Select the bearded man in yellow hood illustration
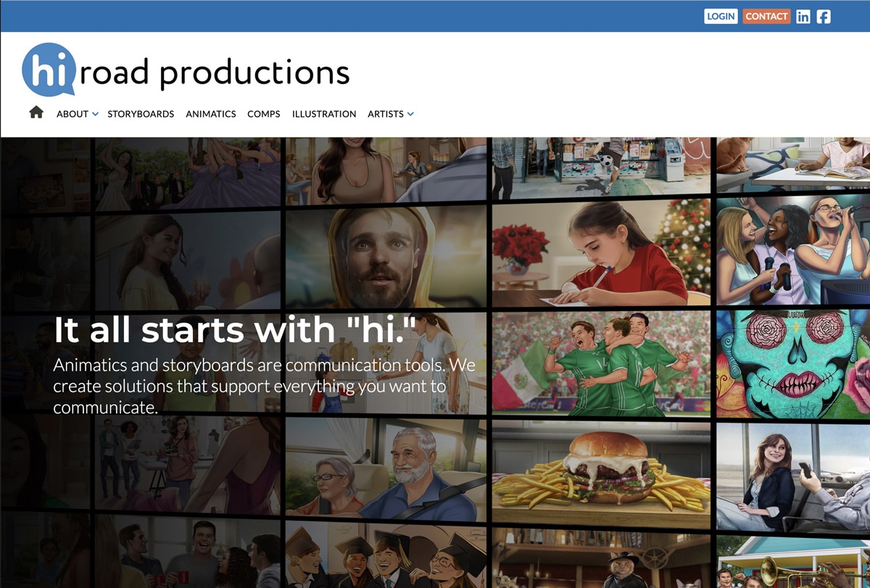Image resolution: width=870 pixels, height=588 pixels. (386, 257)
